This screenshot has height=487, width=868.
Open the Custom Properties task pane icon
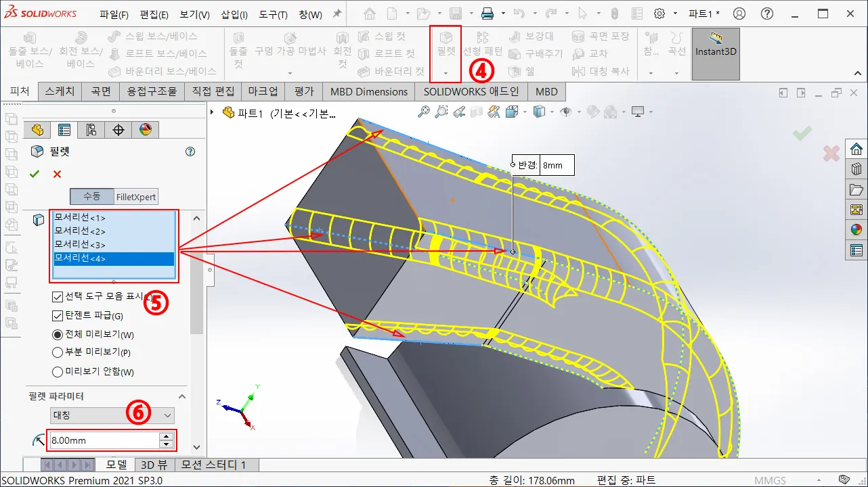(x=856, y=250)
